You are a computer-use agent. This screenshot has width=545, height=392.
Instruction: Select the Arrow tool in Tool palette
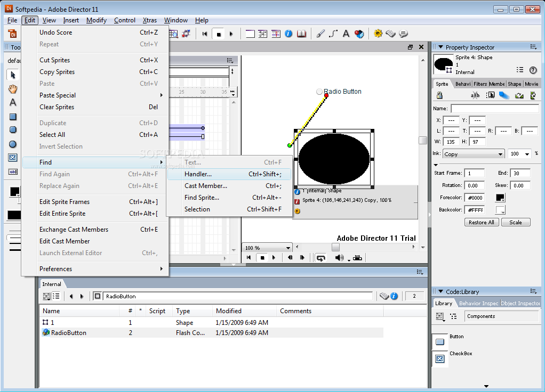point(13,75)
